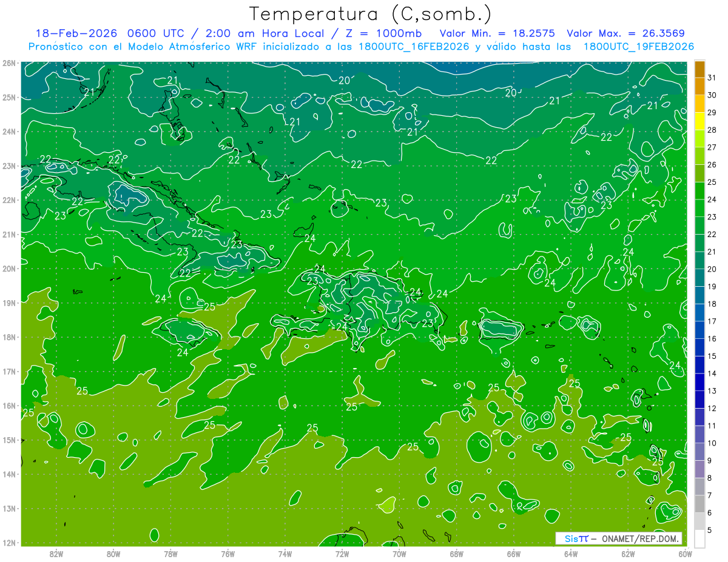Click the 12N latitude axis label
The width and height of the screenshot is (728, 562).
point(8,543)
